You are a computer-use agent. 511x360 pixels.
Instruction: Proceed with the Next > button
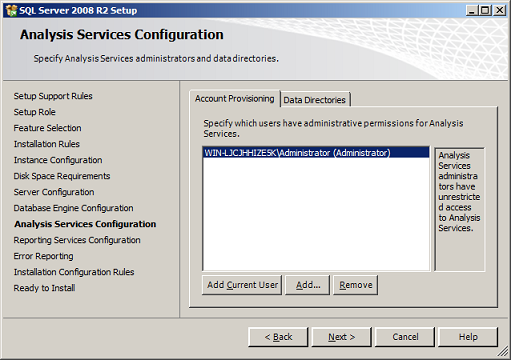click(x=342, y=337)
